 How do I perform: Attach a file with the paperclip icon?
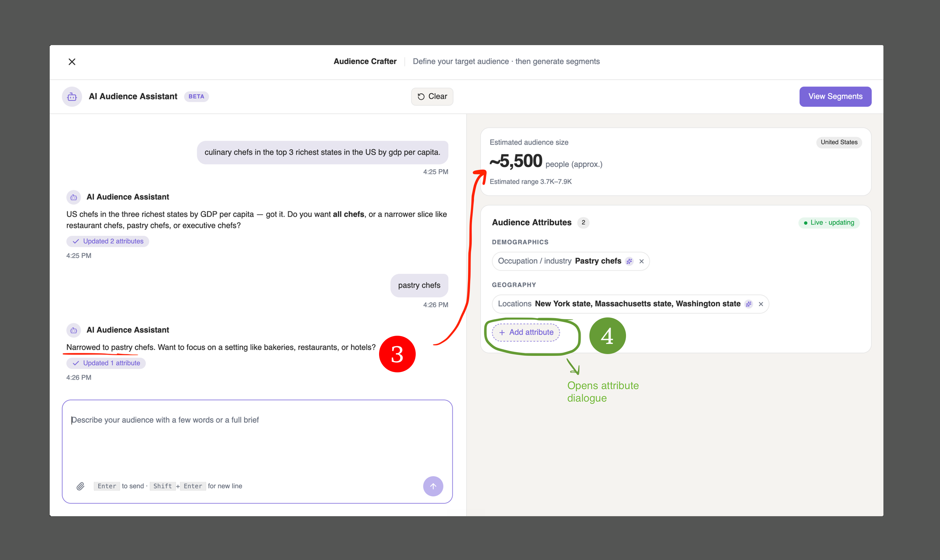pyautogui.click(x=80, y=486)
